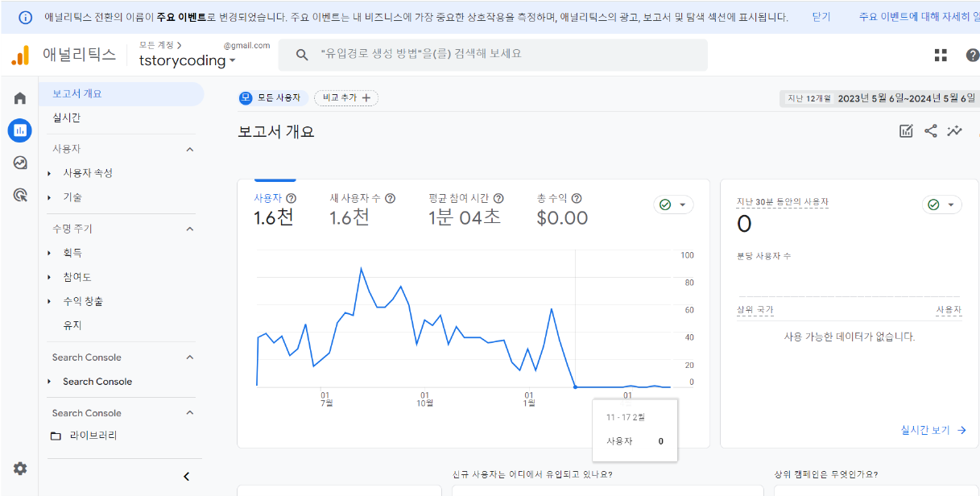The width and height of the screenshot is (980, 496).
Task: Customize the report with the pencil icon
Action: coord(905,130)
